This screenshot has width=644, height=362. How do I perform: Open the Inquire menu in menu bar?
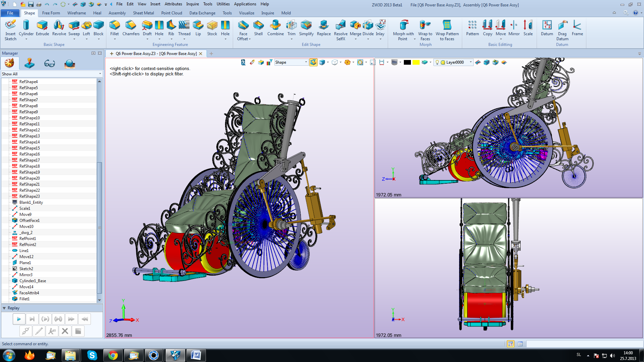pos(193,4)
